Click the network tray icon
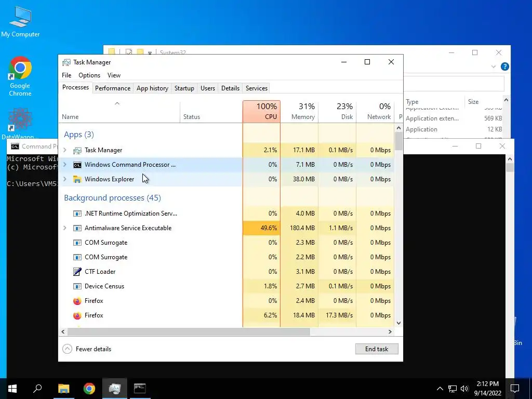 click(x=453, y=389)
